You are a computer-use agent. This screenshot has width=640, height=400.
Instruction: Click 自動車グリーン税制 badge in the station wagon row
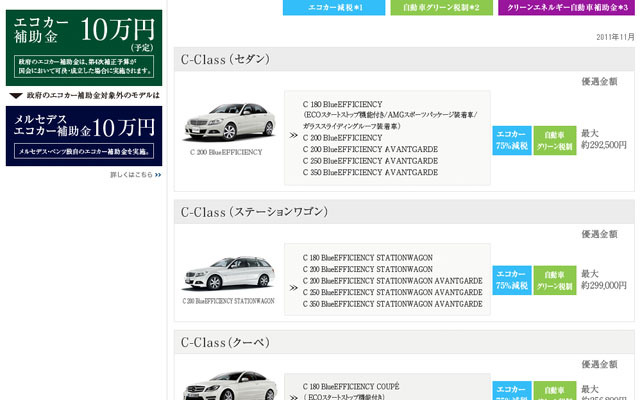pyautogui.click(x=555, y=280)
